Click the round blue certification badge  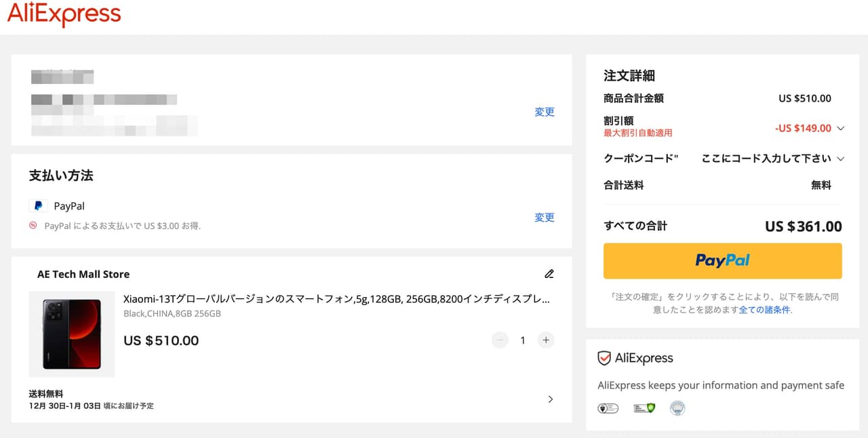[677, 408]
